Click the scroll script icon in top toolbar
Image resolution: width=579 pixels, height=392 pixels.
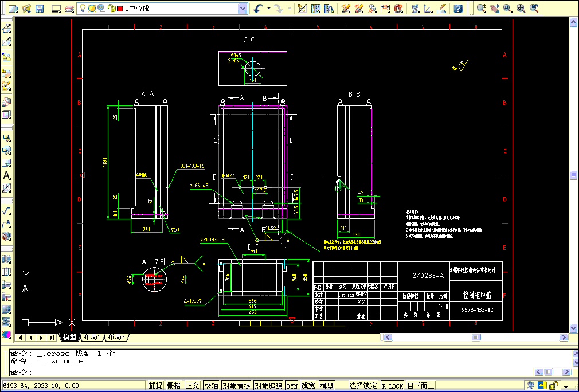click(415, 9)
